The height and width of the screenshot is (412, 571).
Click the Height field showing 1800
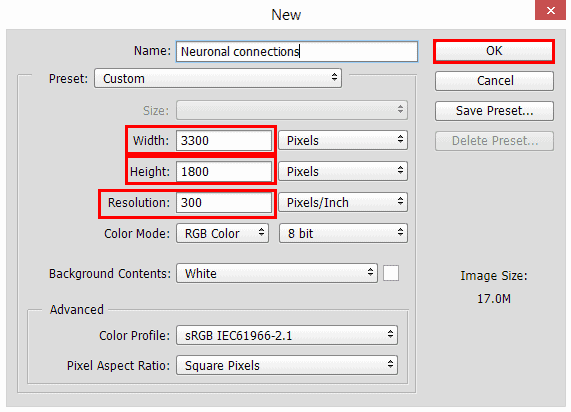[224, 172]
